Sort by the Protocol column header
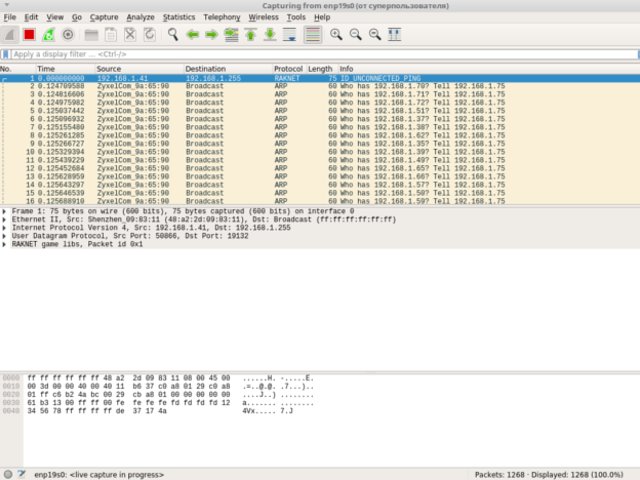 [289, 69]
